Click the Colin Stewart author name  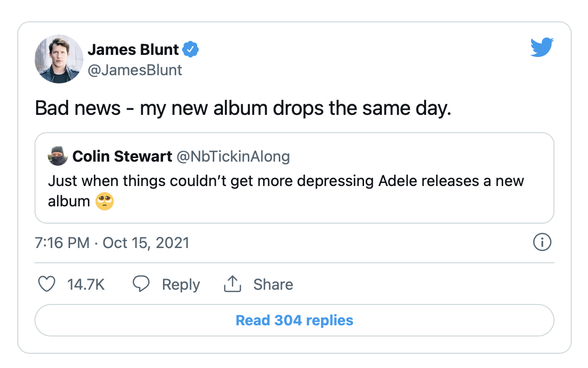pos(122,156)
